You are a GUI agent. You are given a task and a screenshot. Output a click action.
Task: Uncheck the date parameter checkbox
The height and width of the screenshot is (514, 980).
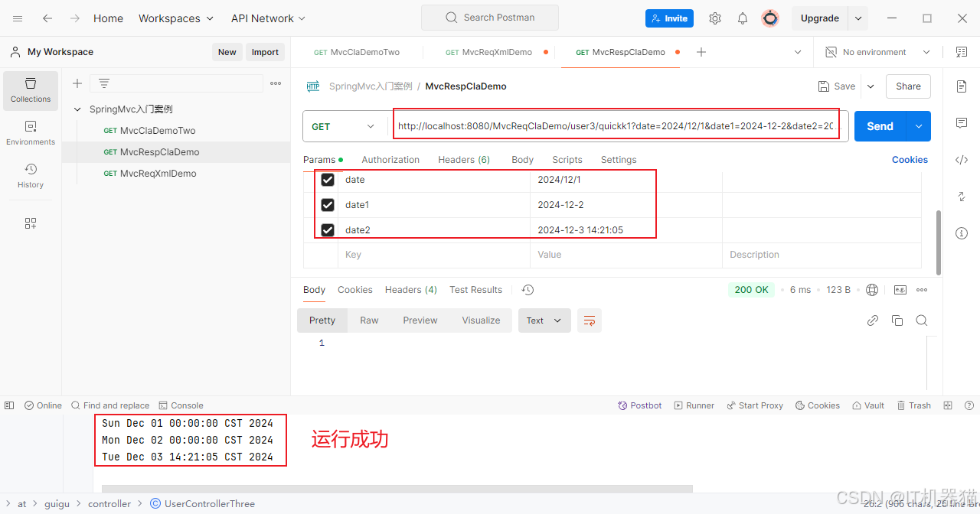click(328, 180)
